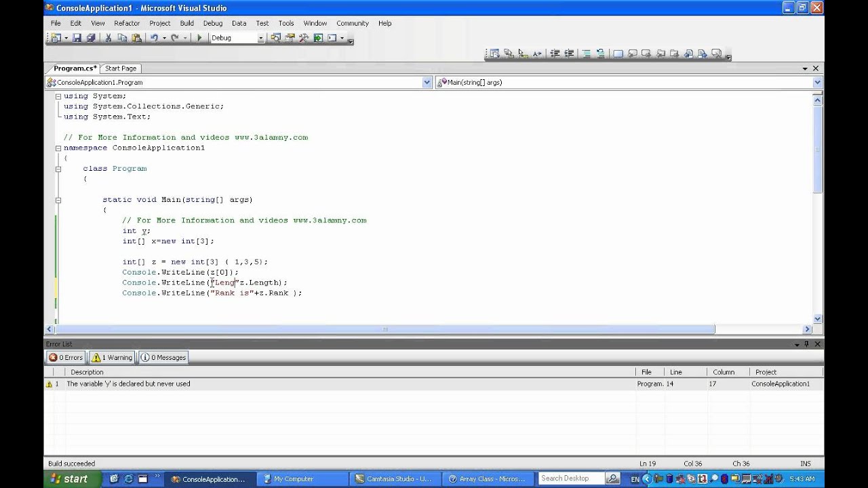Screen dimensions: 868x488
Task: Click the Uncomment Selected Lines icon
Action: pos(600,54)
